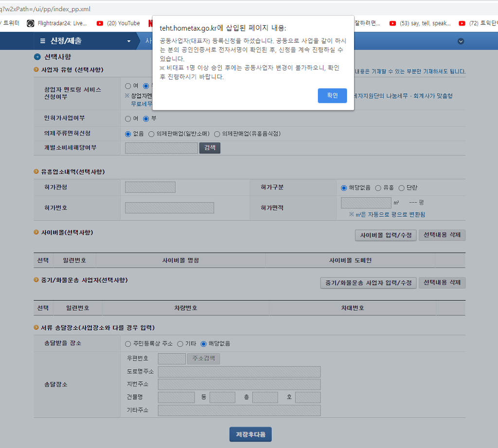Click the 개별소비세해당여부 input field
The width and height of the screenshot is (498, 448).
coord(161,148)
